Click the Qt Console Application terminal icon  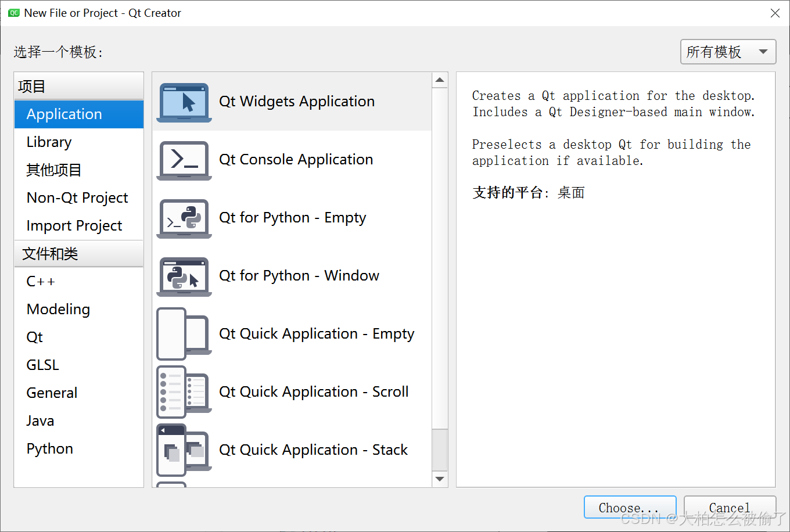184,160
